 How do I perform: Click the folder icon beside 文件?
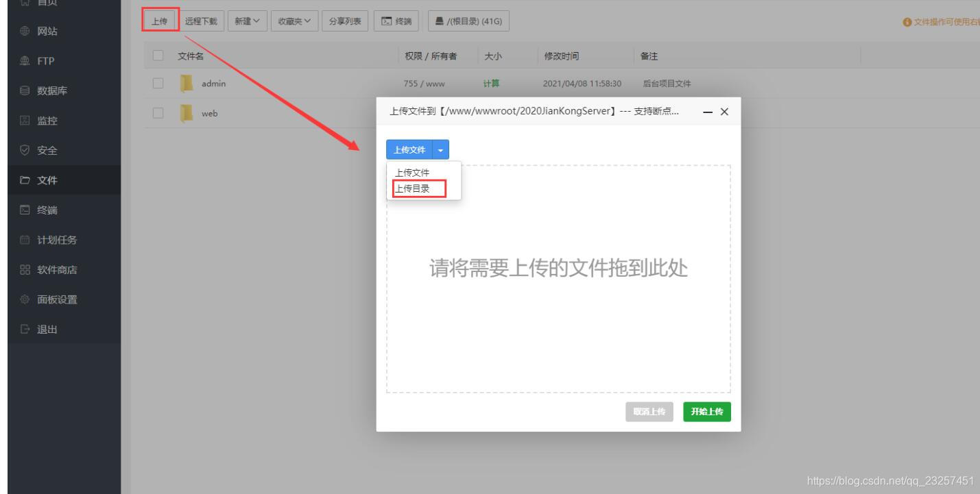click(x=26, y=180)
